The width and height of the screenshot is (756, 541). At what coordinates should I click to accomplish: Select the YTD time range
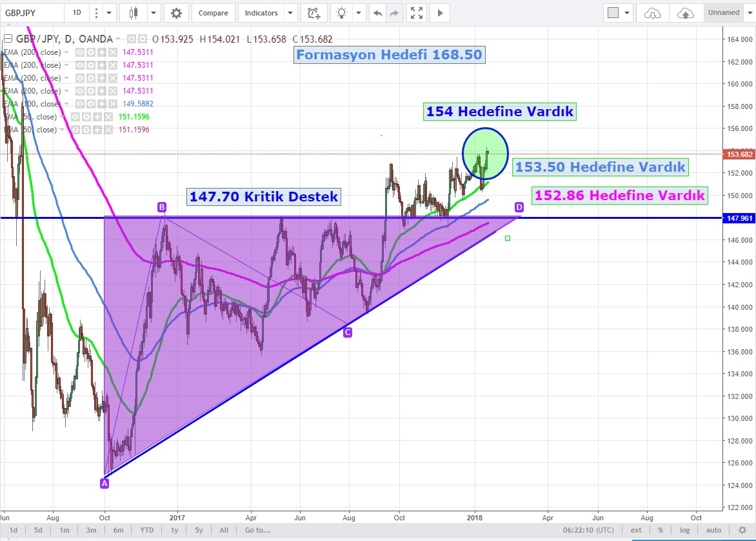146,530
